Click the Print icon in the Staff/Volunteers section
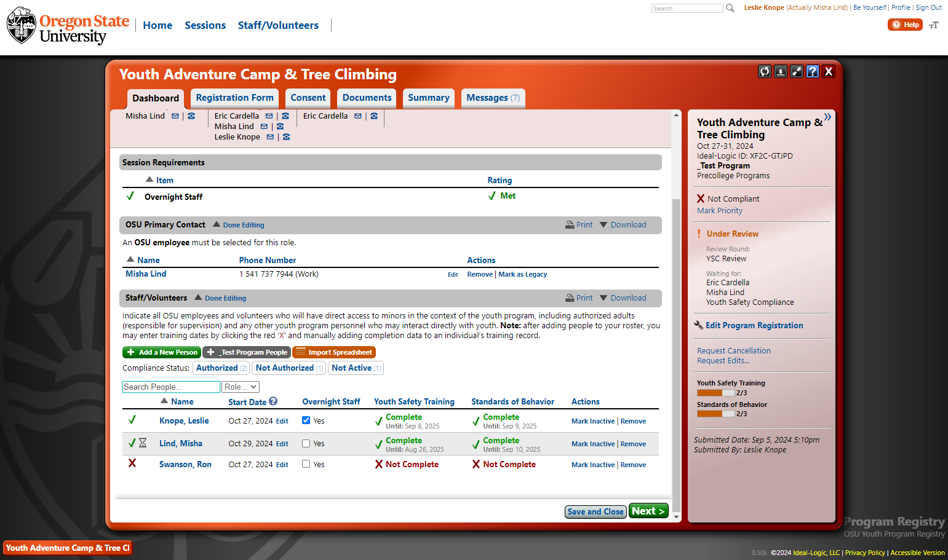Viewport: 948px width, 560px height. [x=570, y=298]
